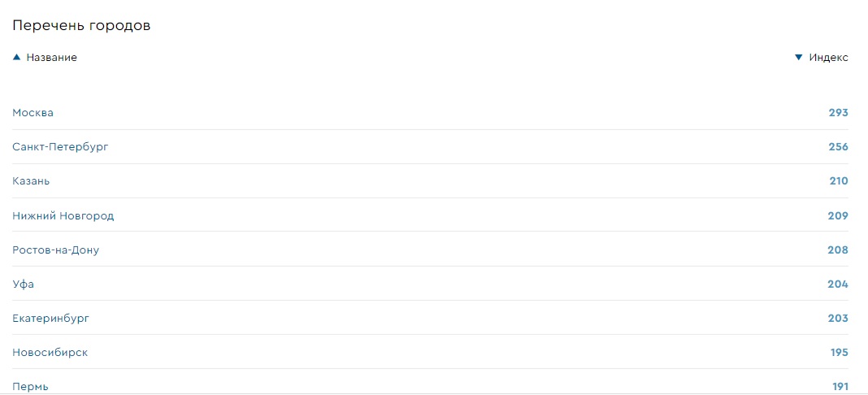The width and height of the screenshot is (868, 395).
Task: Click the index value 208
Action: click(838, 250)
